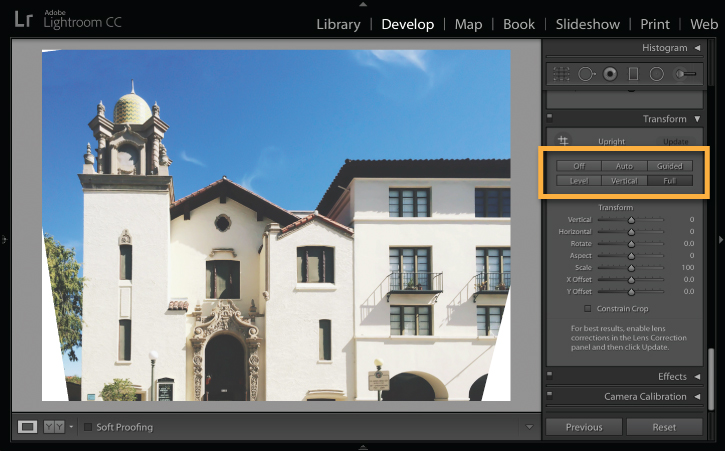Click the building photo preview

click(x=276, y=225)
